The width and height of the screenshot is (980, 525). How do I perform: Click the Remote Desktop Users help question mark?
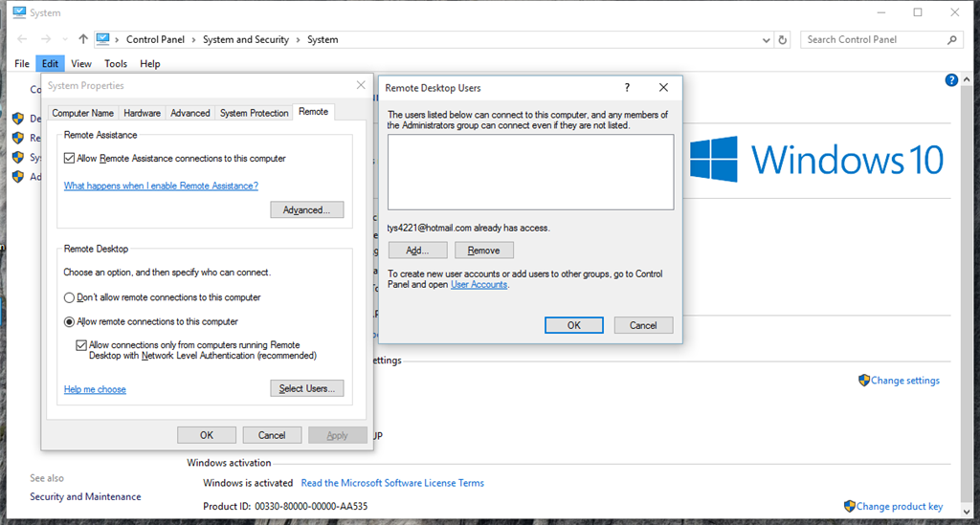tap(627, 87)
